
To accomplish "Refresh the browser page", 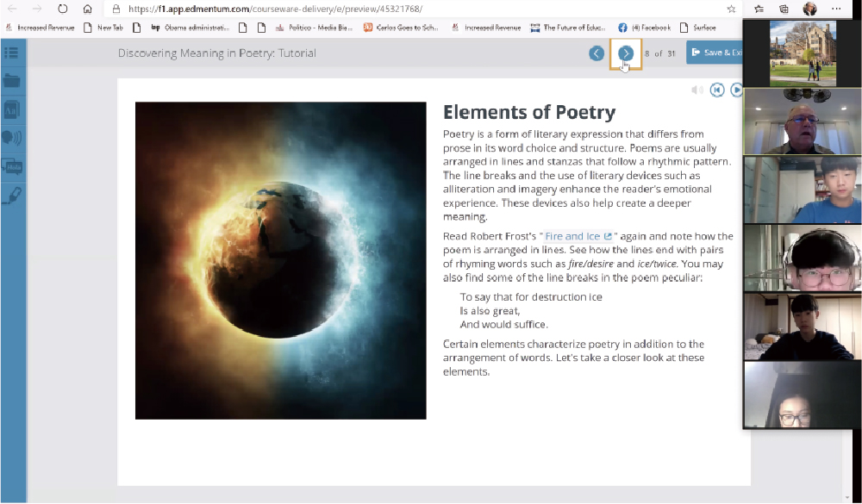I will pyautogui.click(x=63, y=9).
